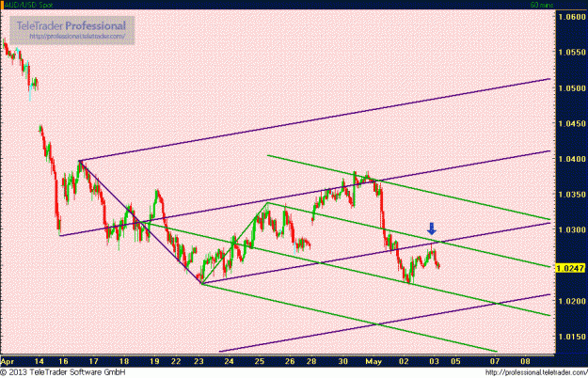Viewport: 588px width, 378px height.
Task: Click the 1.0350 price axis label
Action: coord(571,195)
